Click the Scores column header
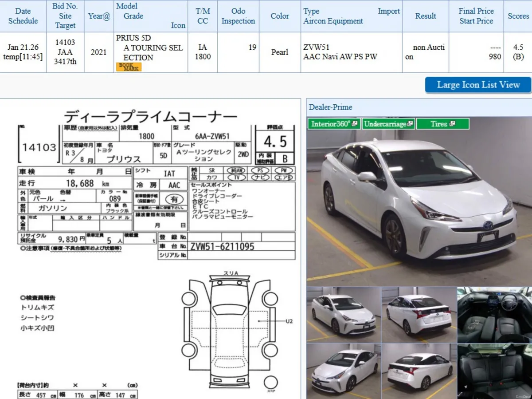 click(x=518, y=16)
